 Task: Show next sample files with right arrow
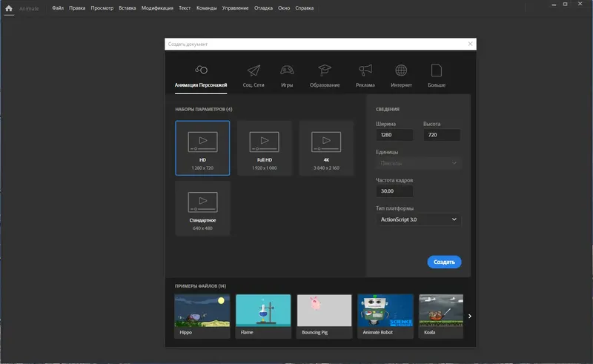tap(470, 316)
